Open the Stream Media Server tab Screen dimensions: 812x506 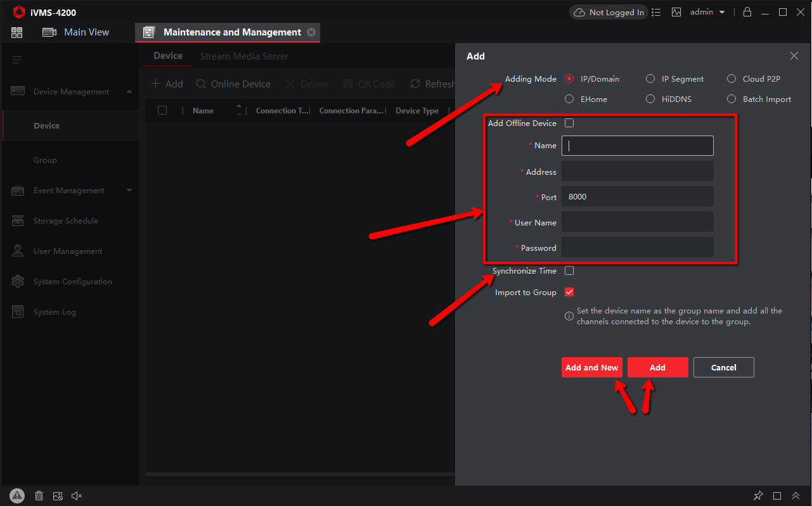pyautogui.click(x=244, y=56)
